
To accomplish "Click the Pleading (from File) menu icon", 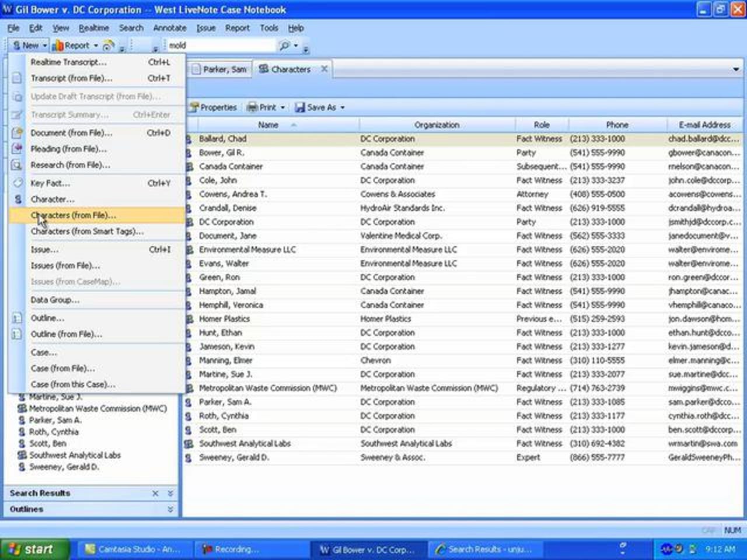I will click(18, 149).
